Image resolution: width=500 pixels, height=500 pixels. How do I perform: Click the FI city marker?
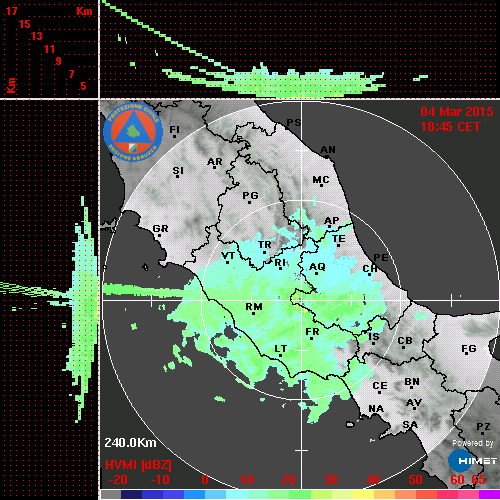click(174, 136)
